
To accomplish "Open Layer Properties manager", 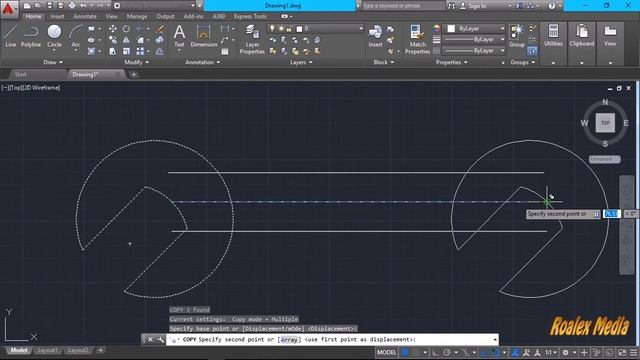I will coord(252,39).
